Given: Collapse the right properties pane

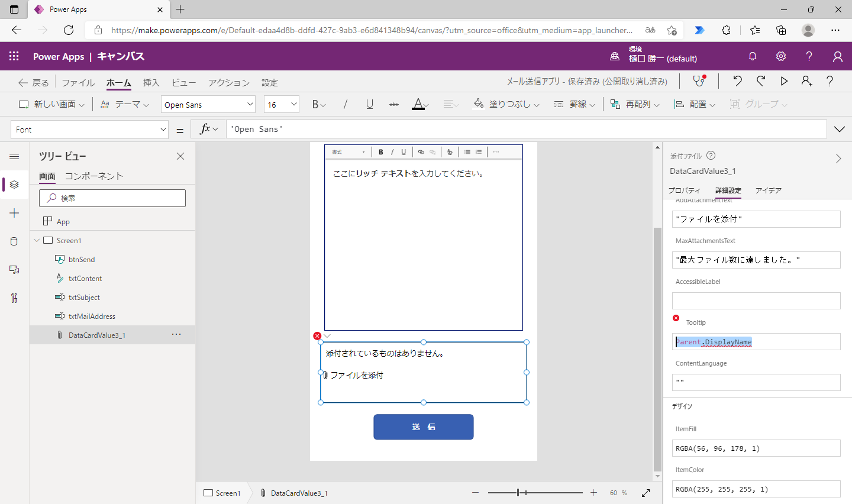Looking at the screenshot, I should [x=838, y=159].
